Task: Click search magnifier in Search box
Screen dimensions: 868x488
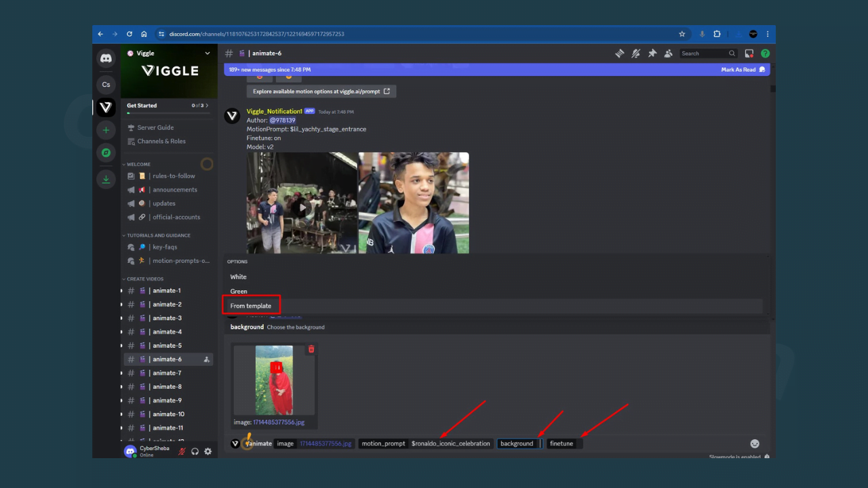Action: click(x=732, y=54)
